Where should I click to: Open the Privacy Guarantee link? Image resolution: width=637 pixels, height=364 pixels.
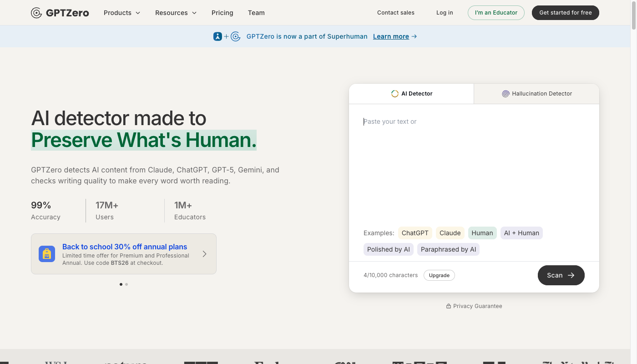[474, 306]
